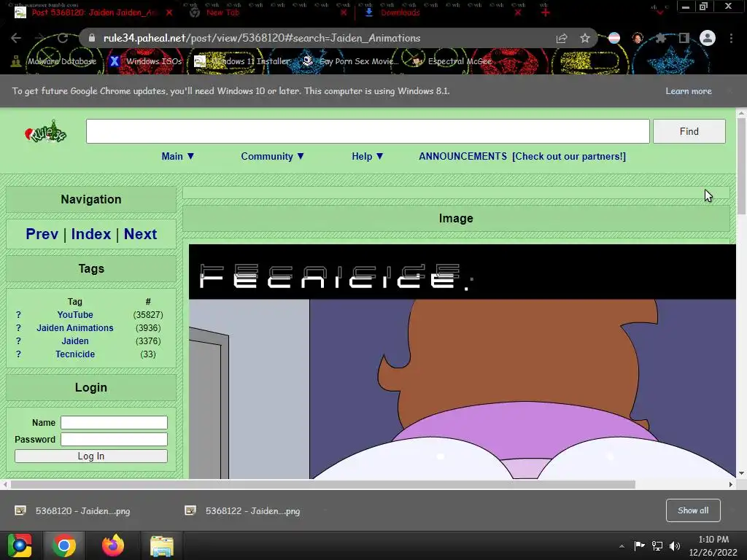Open the Action Center flag icon

click(639, 545)
